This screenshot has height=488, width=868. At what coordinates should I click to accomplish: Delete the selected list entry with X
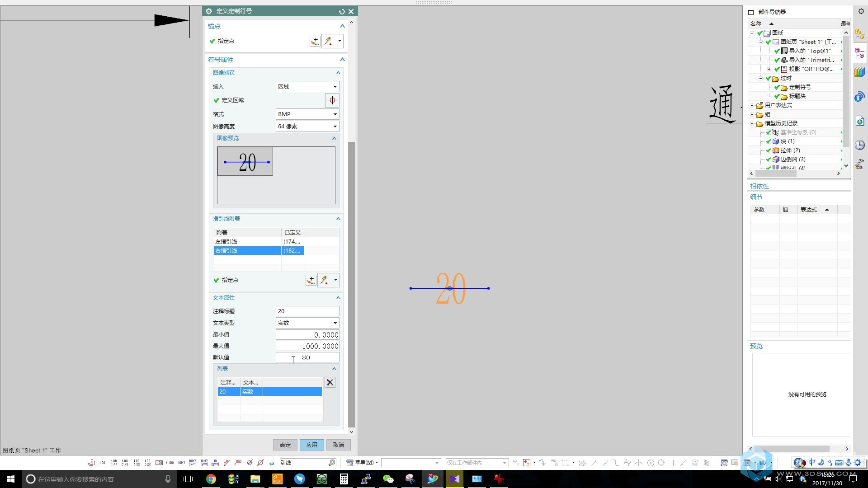tap(330, 383)
